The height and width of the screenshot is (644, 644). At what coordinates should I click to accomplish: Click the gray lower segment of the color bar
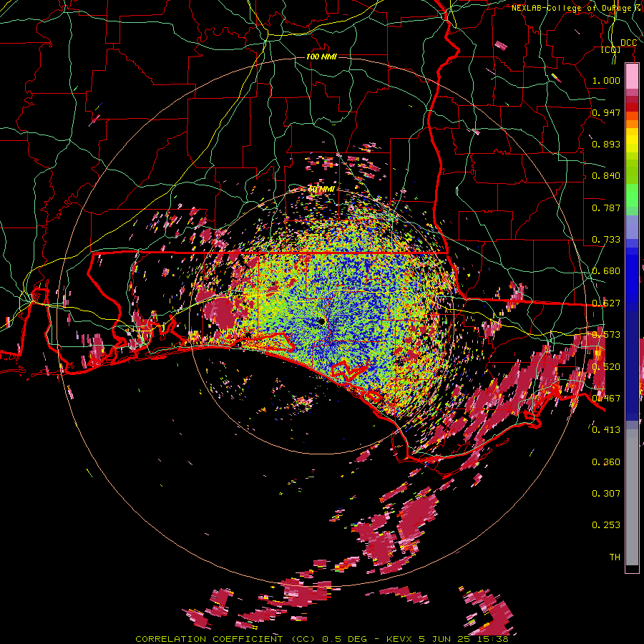pos(632,497)
